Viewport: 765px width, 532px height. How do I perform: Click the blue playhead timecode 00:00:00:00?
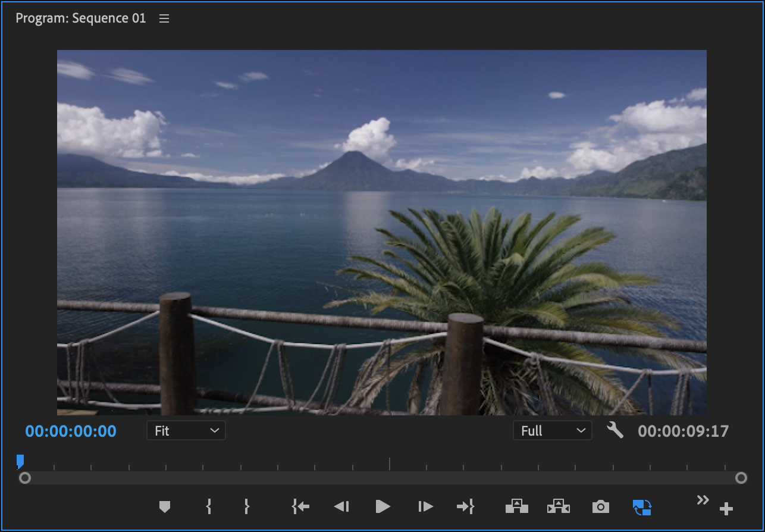71,431
